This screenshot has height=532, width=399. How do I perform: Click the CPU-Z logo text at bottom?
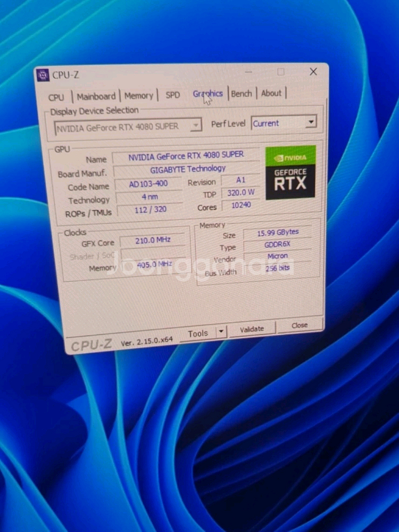pos(91,346)
